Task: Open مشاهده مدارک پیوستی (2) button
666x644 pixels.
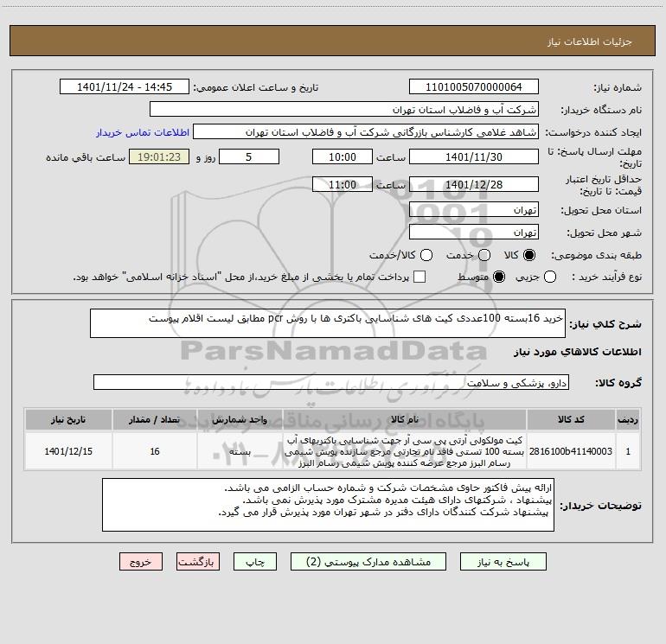Action: tap(368, 562)
